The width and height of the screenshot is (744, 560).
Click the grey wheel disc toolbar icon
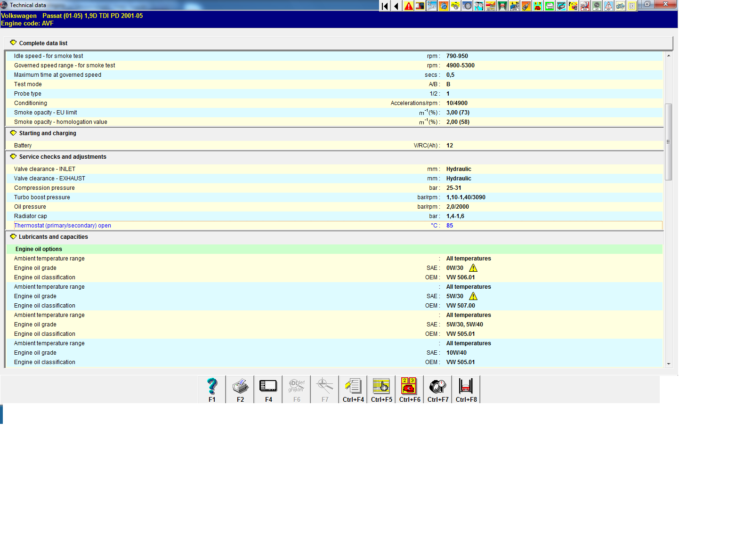pos(467,6)
